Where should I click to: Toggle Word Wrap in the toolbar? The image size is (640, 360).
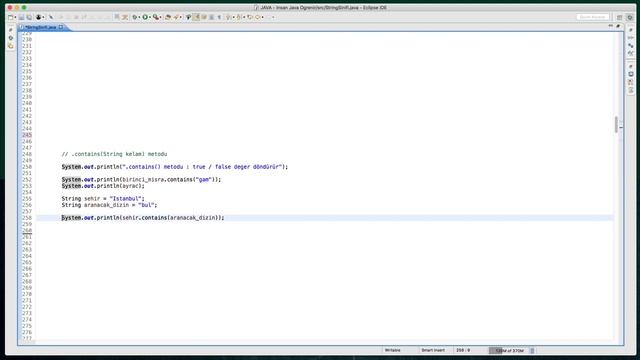pyautogui.click(x=204, y=17)
